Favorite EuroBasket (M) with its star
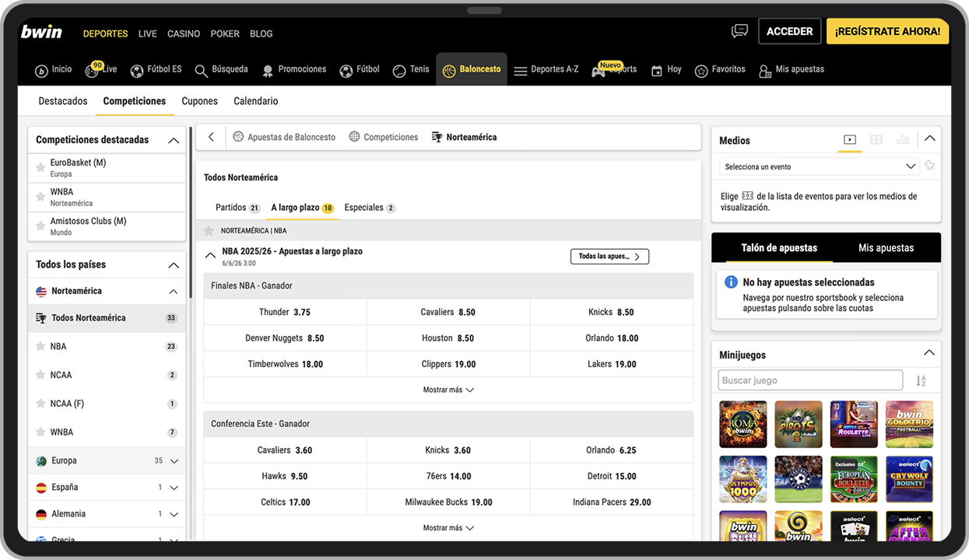 [40, 168]
